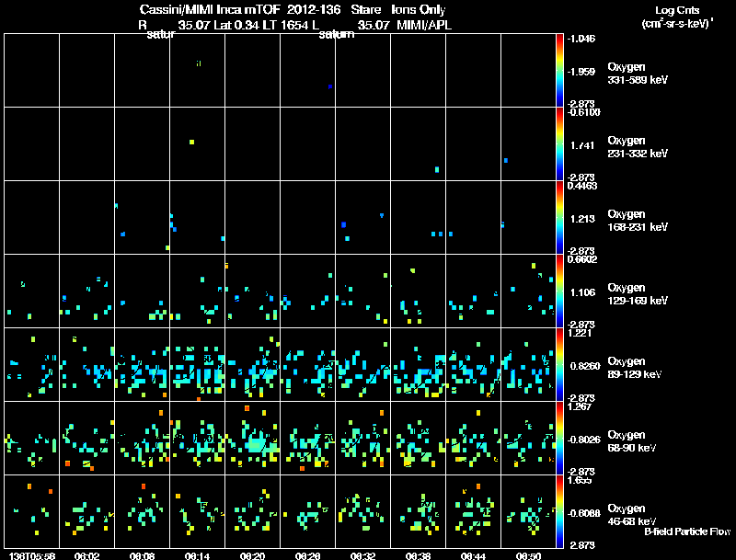Viewport: 736px width, 560px height.
Task: Click the '06:02' time axis label
Action: 86,555
